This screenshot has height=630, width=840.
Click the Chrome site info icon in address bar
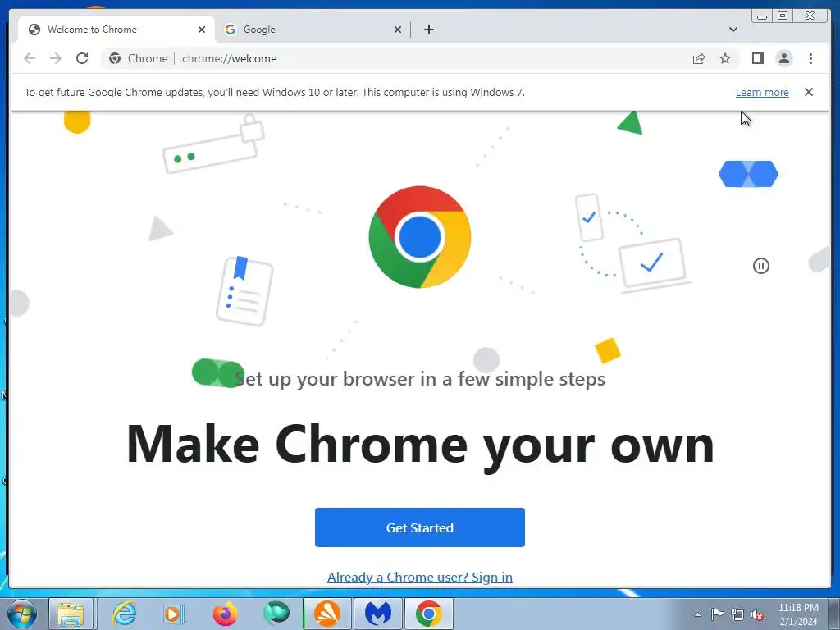tap(115, 58)
